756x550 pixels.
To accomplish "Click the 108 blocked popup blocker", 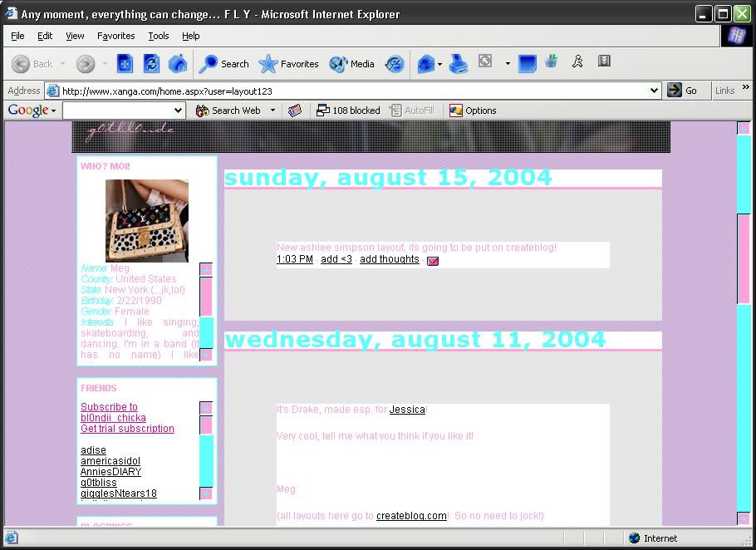I will (347, 110).
